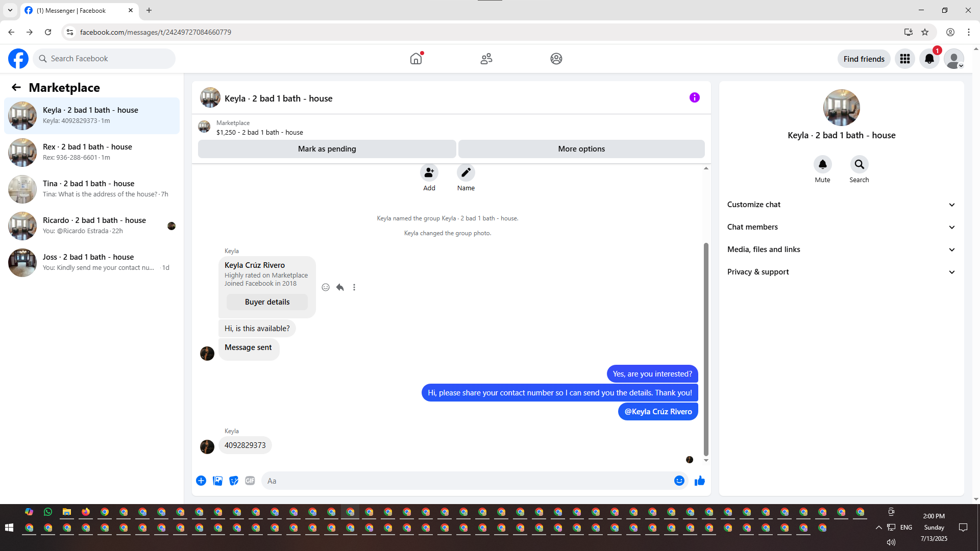Screen dimensions: 980x551
Task: Click the Mute bell icon
Action: 822,164
